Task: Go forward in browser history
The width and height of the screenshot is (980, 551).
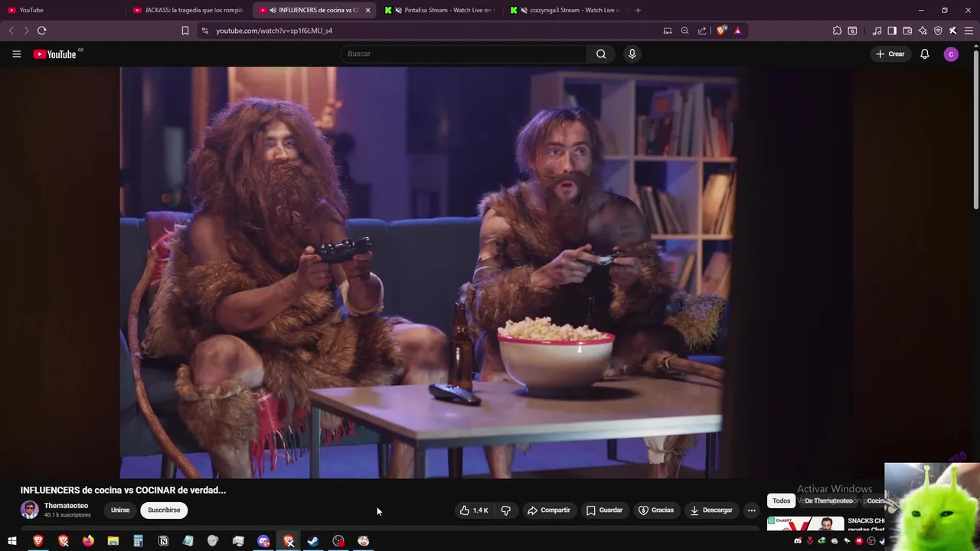Action: tap(26, 31)
